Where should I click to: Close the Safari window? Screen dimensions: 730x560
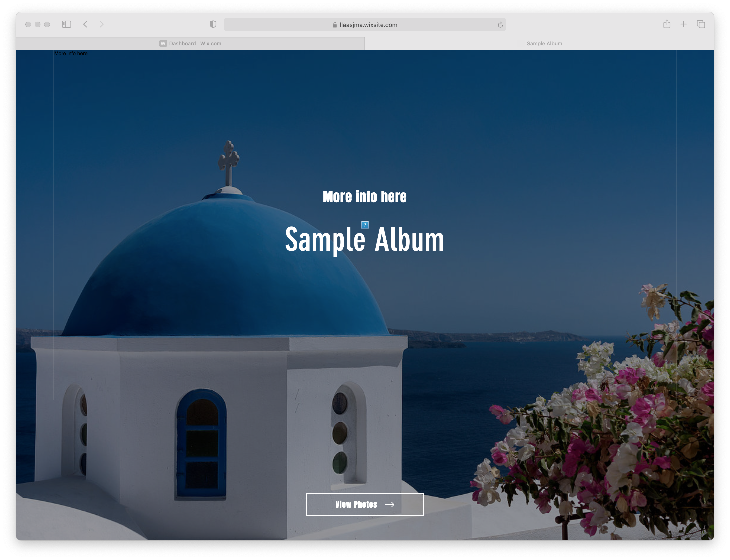click(x=28, y=24)
